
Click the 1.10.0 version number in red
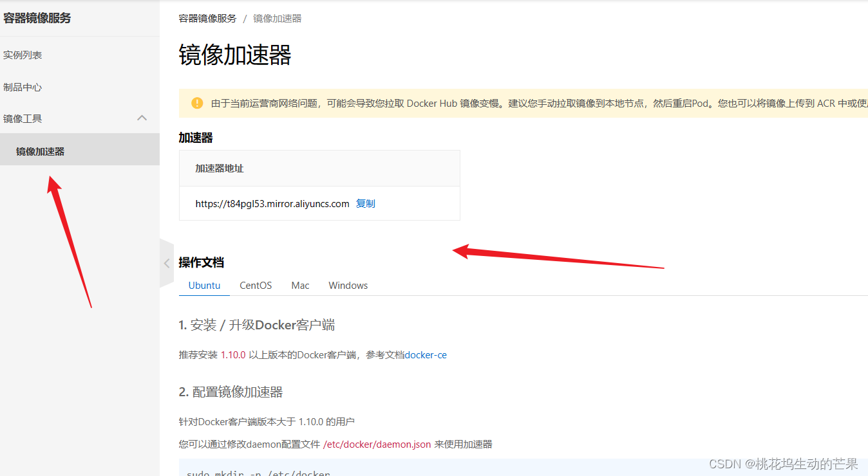click(x=233, y=355)
